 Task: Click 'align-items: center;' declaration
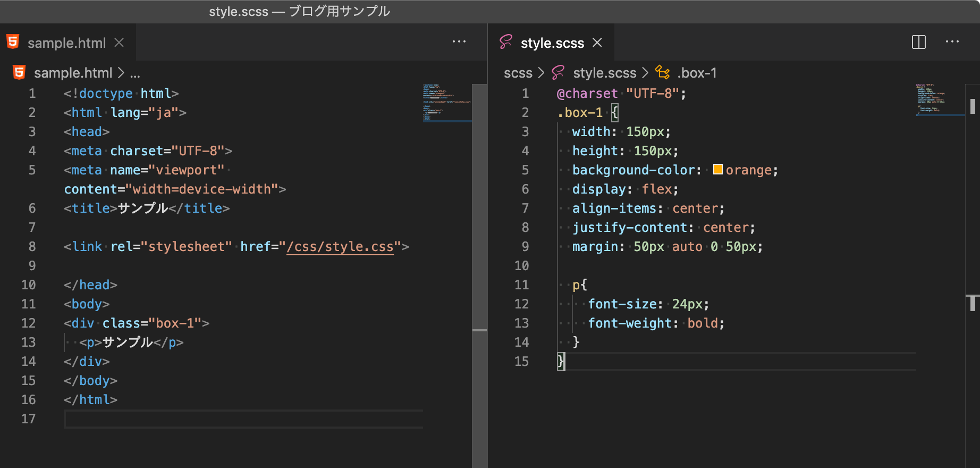[x=648, y=208]
